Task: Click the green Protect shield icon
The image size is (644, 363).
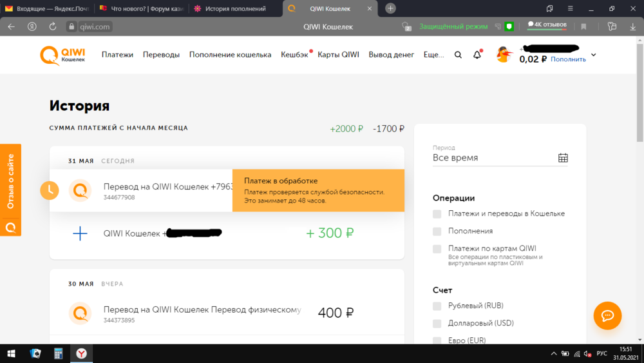Action: (509, 26)
